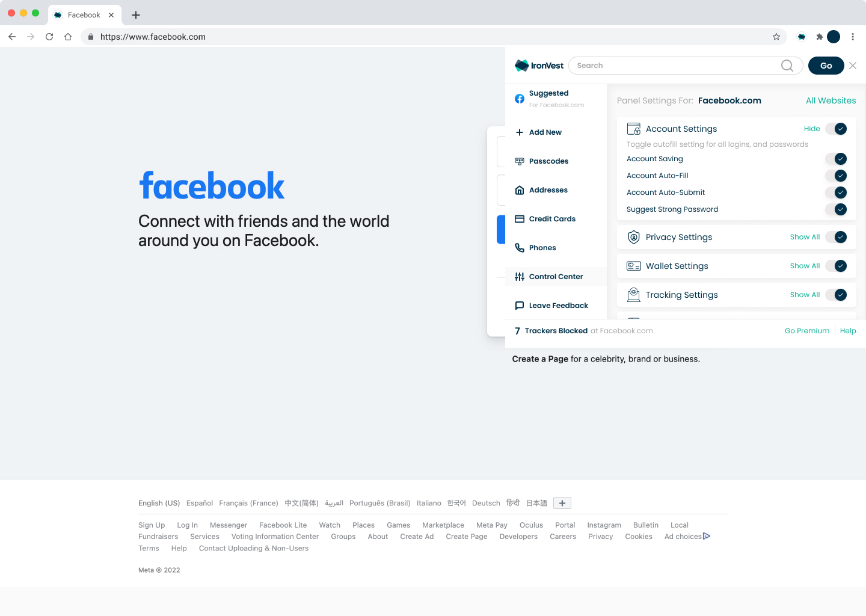Open the IronVest Help link

click(848, 331)
